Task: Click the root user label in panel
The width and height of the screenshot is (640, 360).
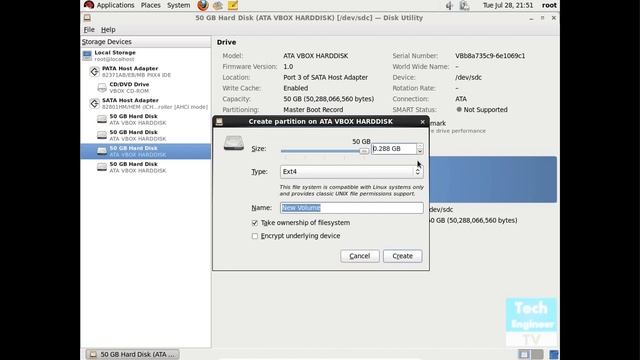Action: (549, 5)
